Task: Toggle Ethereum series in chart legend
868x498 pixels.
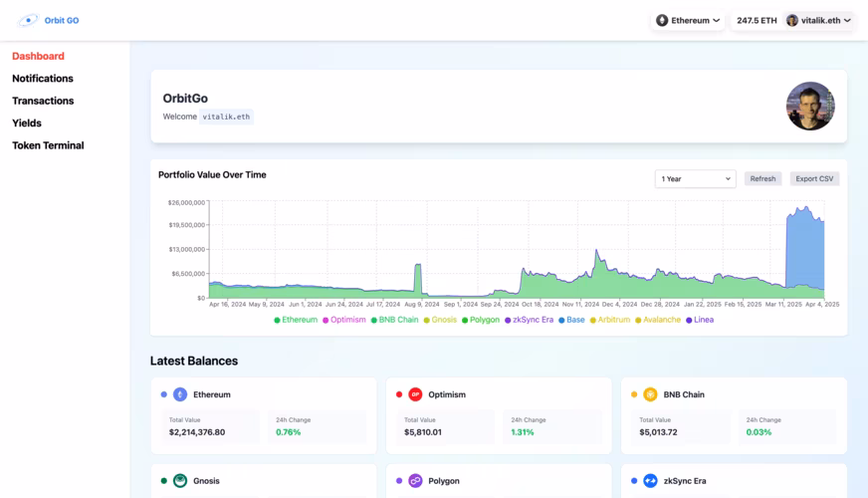Action: [x=296, y=320]
